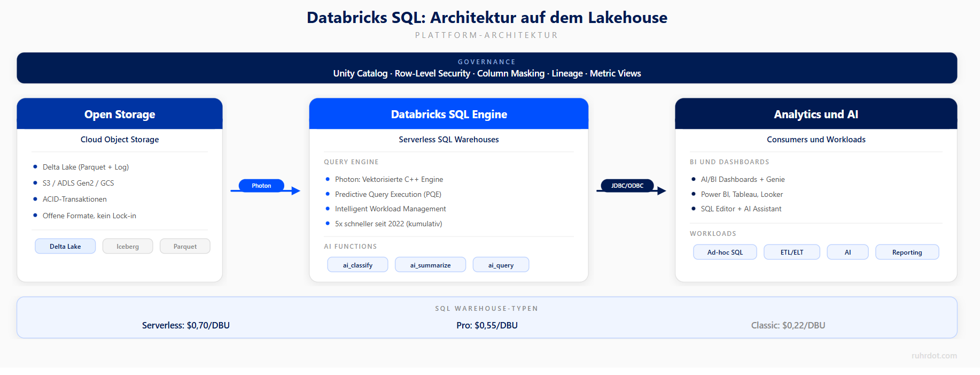Click the ai_summarize function chip
This screenshot has width=980, height=375.
click(x=430, y=265)
